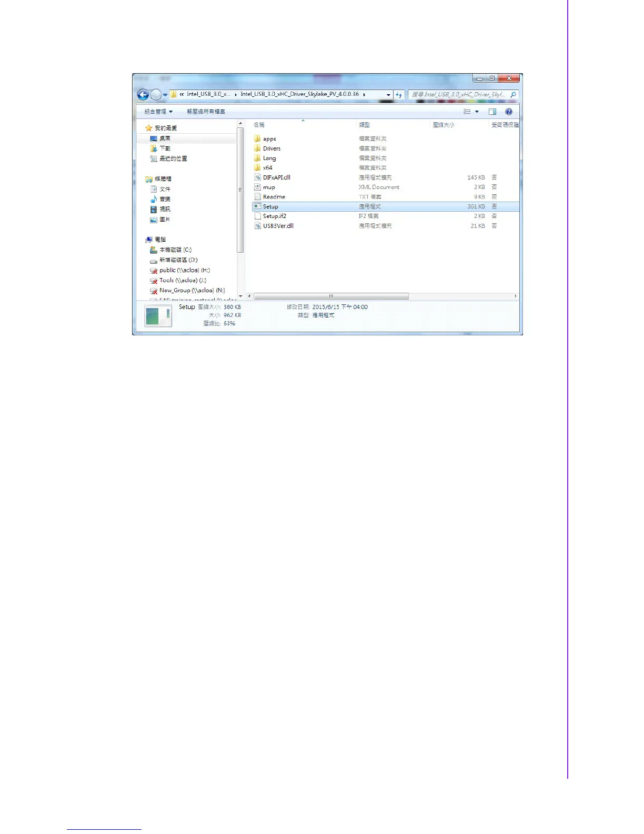Viewport: 644px width, 834px height.
Task: Select the apps folder icon
Action: [x=257, y=138]
